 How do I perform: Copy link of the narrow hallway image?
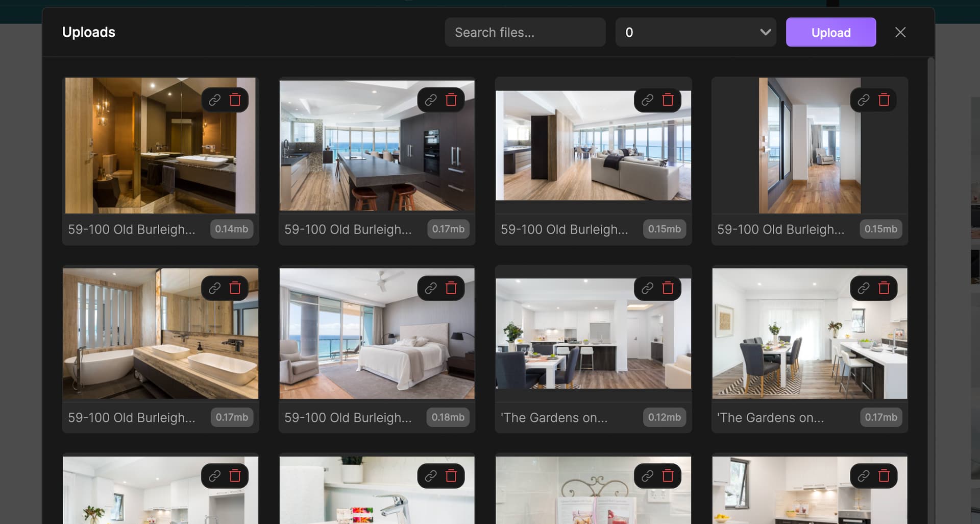[864, 100]
